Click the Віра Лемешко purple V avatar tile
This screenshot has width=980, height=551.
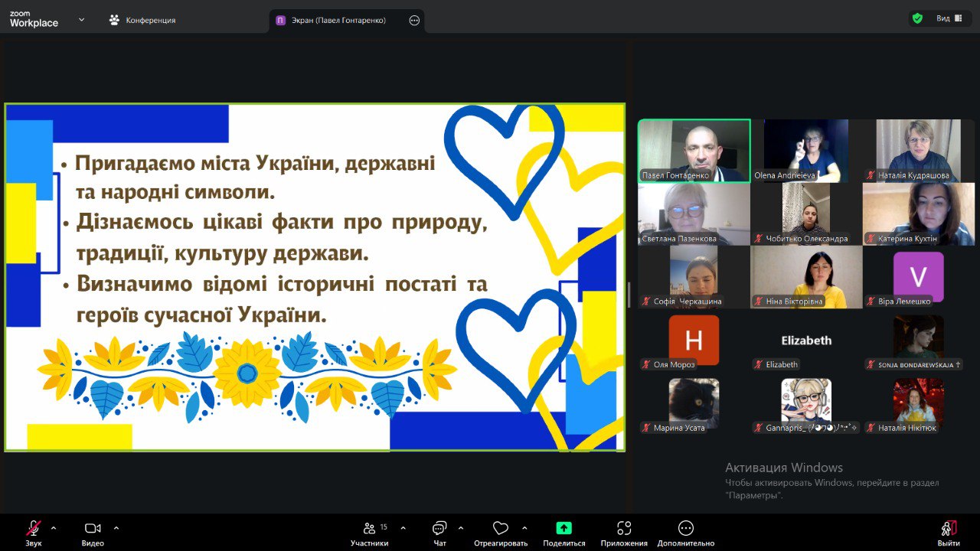pos(918,277)
